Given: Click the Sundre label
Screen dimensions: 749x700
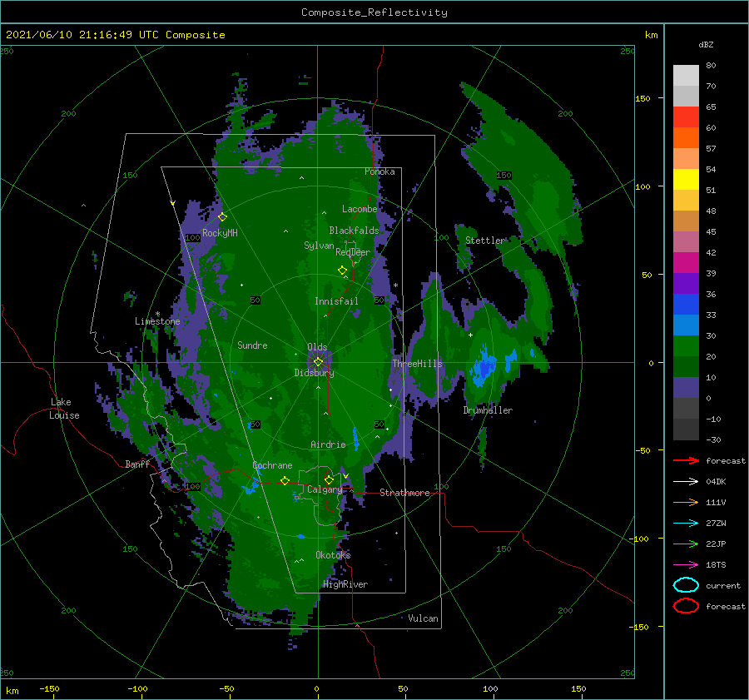Looking at the screenshot, I should click(x=252, y=345).
